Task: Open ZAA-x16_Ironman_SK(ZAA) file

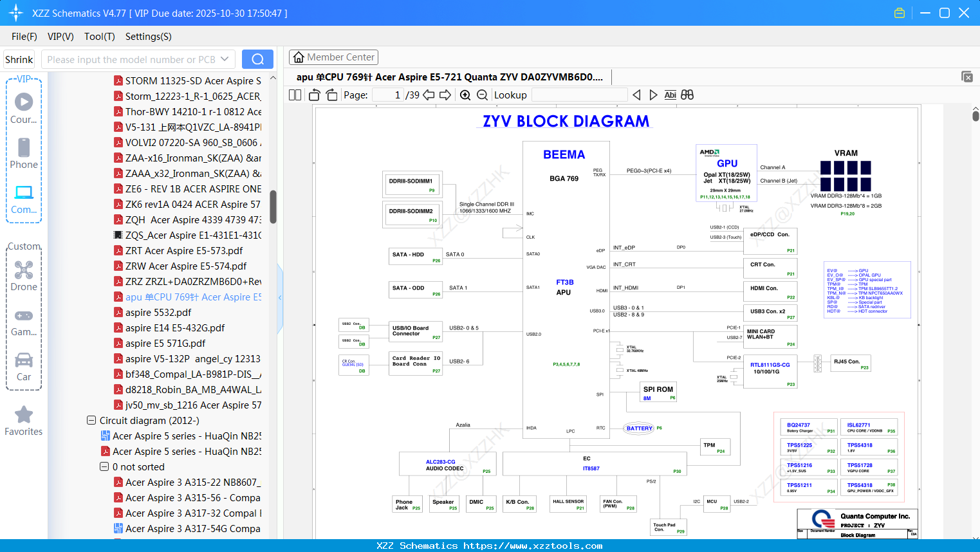Action: click(x=187, y=158)
